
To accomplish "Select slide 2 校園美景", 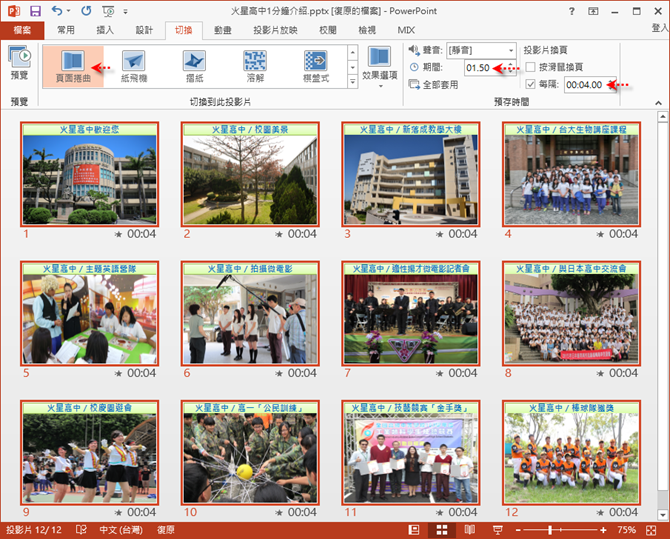I will click(x=250, y=174).
